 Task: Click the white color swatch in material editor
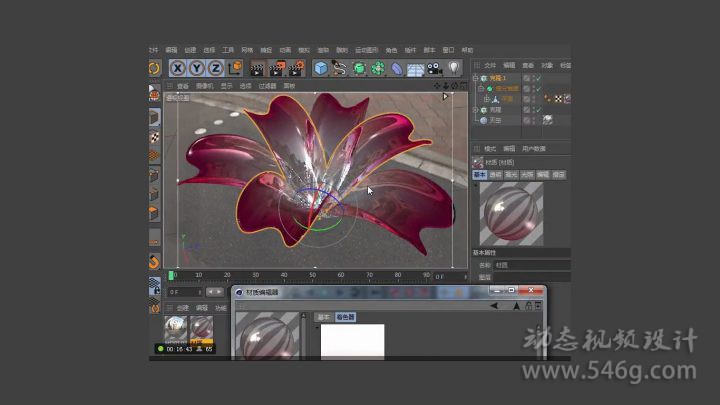tap(352, 341)
